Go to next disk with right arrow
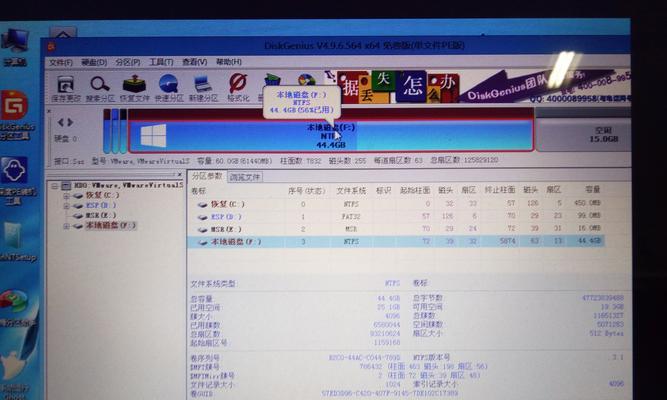The height and width of the screenshot is (400, 667). (70, 123)
